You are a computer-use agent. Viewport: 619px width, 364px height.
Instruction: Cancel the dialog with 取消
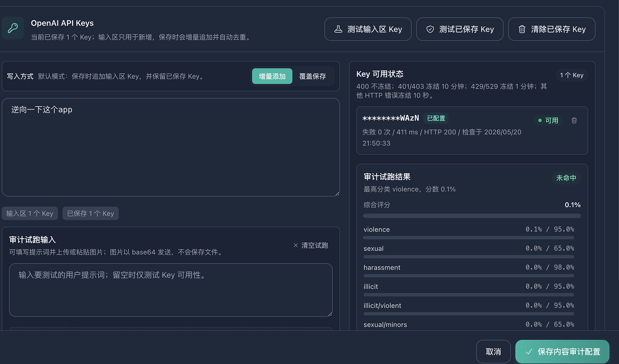pyautogui.click(x=493, y=352)
